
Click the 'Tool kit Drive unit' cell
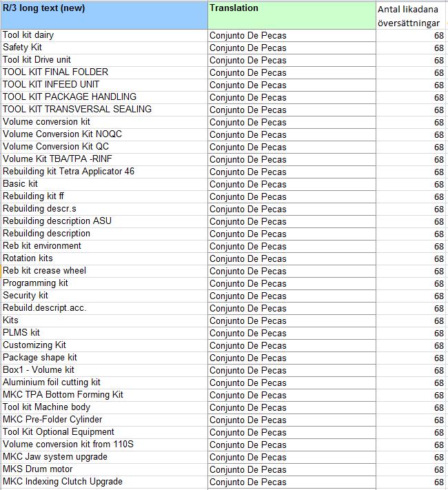[x=104, y=61]
